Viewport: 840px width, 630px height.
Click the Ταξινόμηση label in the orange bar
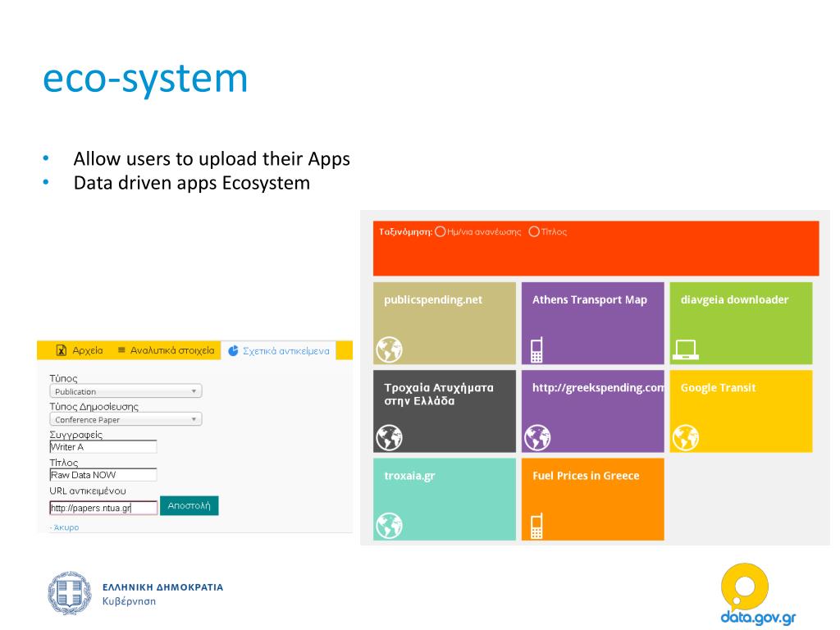405,232
